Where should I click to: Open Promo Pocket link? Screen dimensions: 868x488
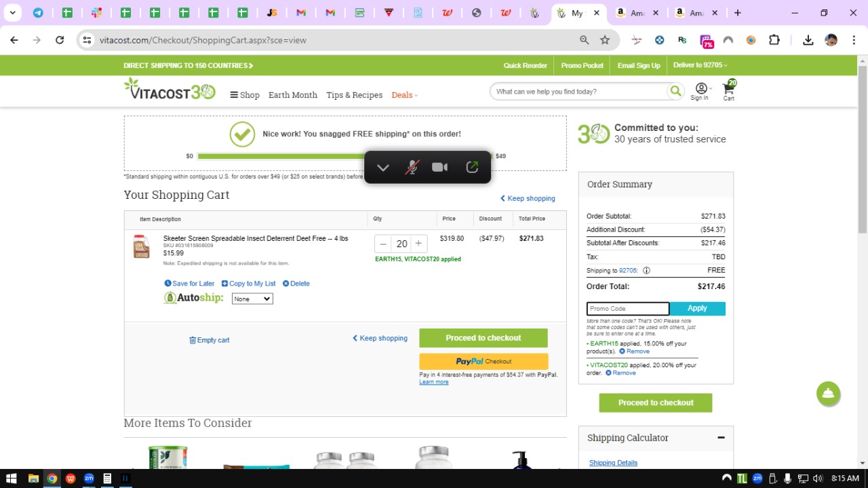pyautogui.click(x=582, y=66)
